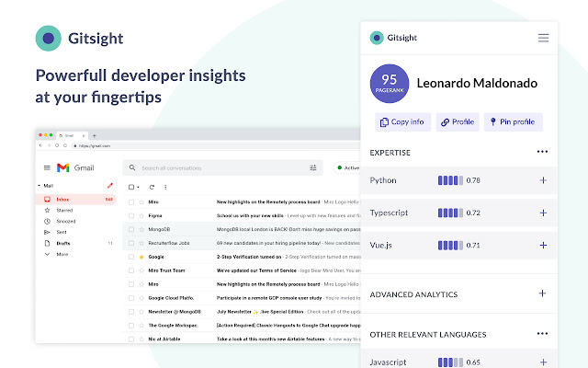Open the select-all dropdown arrow
The height and width of the screenshot is (368, 588).
click(138, 187)
